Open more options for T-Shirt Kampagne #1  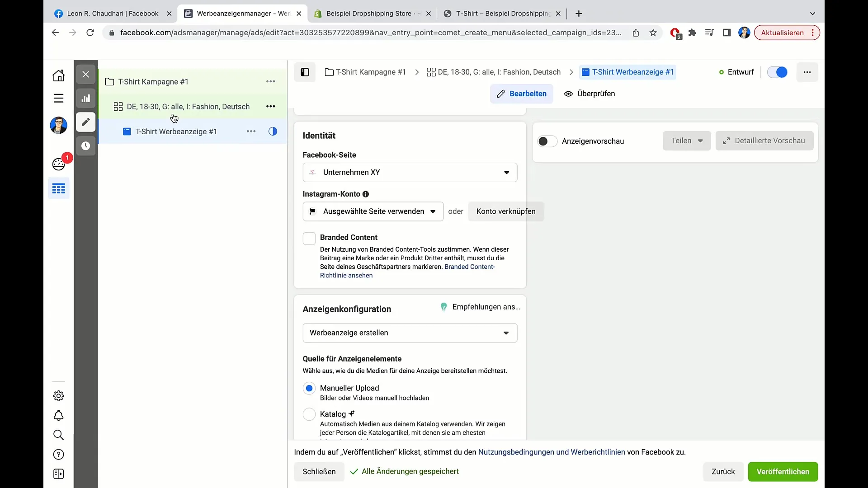pyautogui.click(x=271, y=81)
